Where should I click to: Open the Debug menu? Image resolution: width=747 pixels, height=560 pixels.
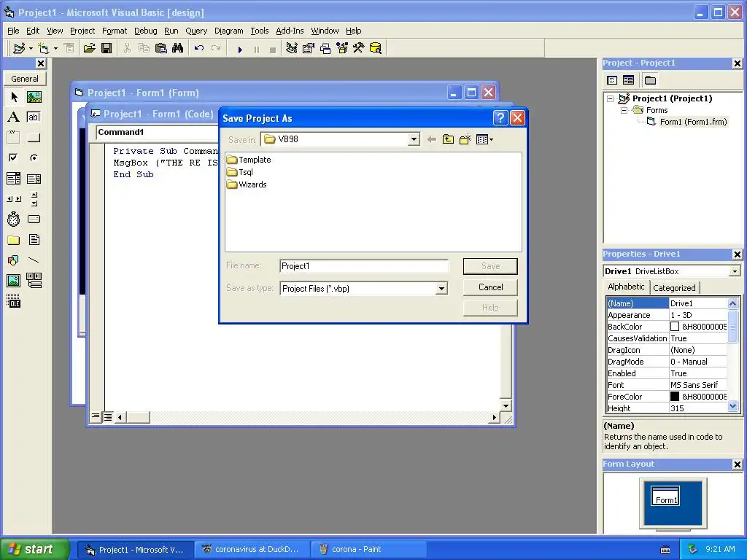146,31
